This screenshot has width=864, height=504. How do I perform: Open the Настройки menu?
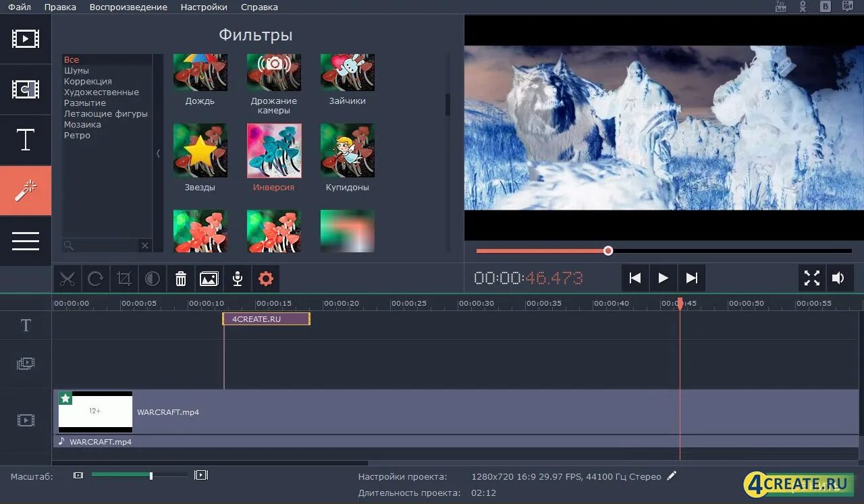tap(204, 7)
